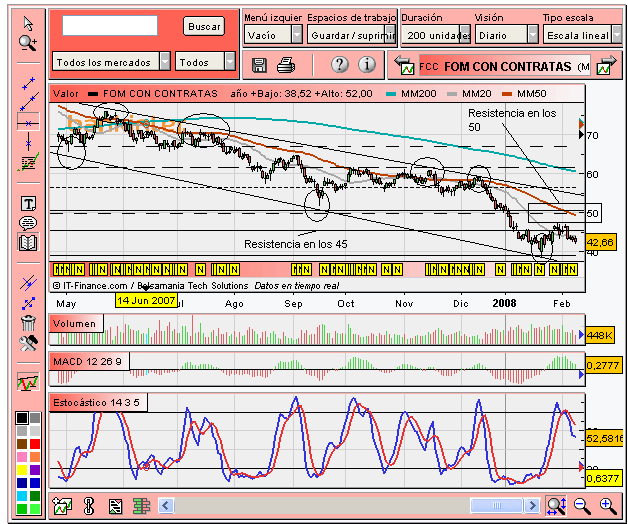Image resolution: width=628 pixels, height=524 pixels.
Task: Click the 'Resistencia en los 50' annotation
Action: coord(512,120)
